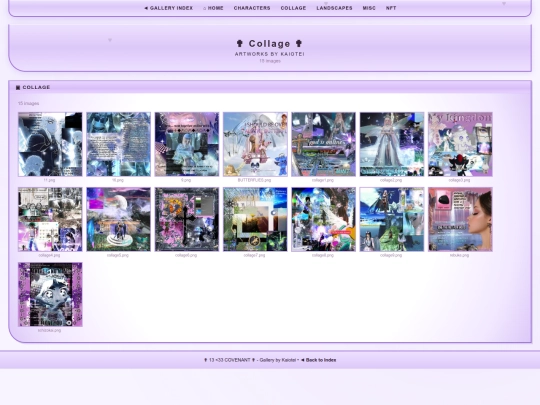Open the Landscapes gallery section
This screenshot has height=405, width=540.
pos(334,8)
